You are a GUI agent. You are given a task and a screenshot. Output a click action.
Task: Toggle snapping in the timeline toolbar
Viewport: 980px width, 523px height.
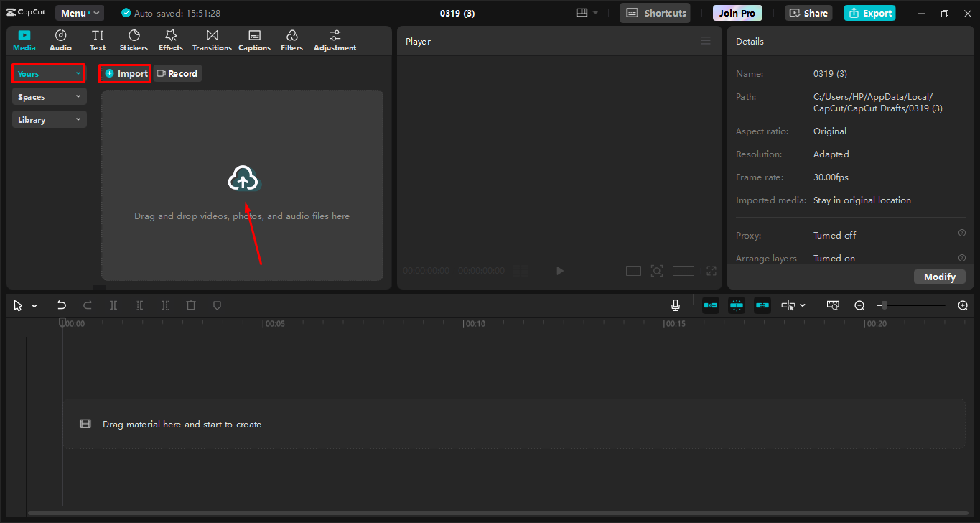[736, 305]
